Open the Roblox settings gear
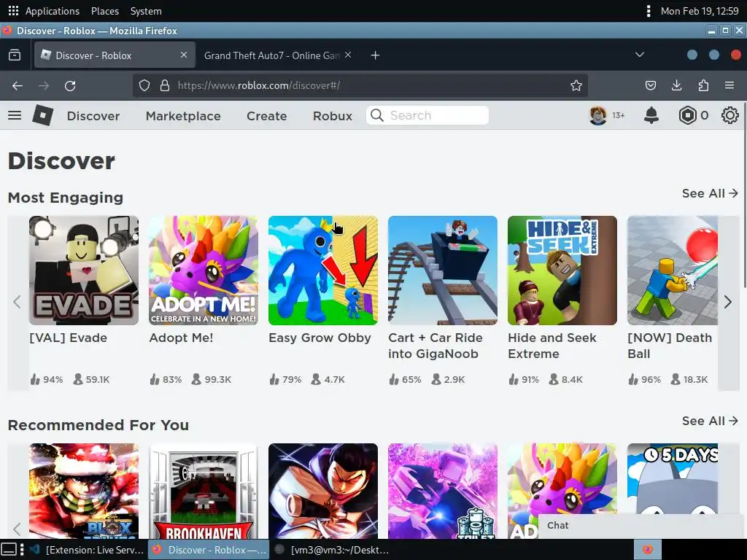 (729, 115)
